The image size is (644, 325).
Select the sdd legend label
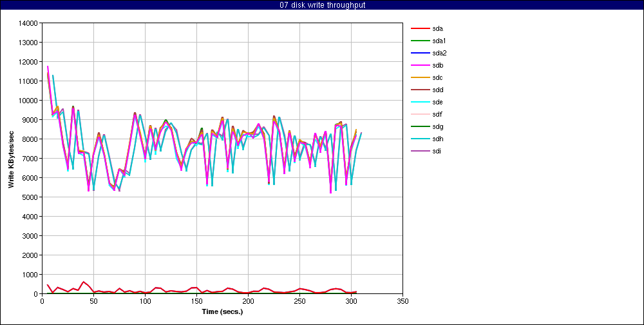(x=438, y=90)
